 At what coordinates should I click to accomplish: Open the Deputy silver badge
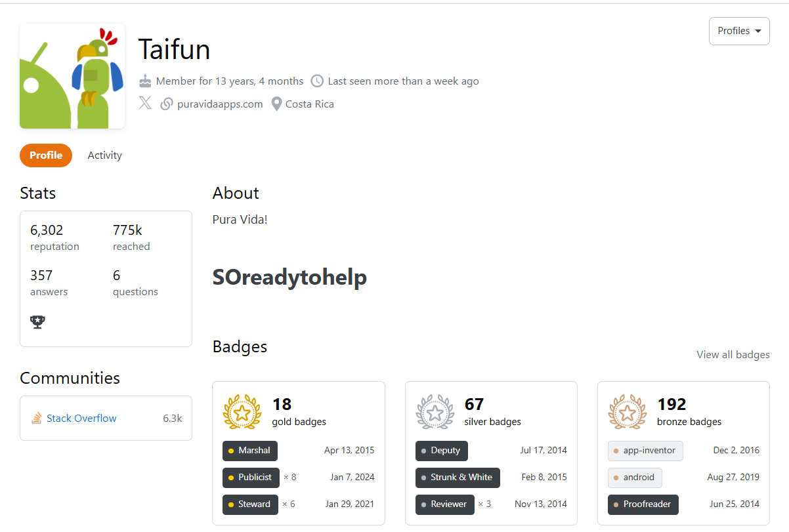click(442, 451)
